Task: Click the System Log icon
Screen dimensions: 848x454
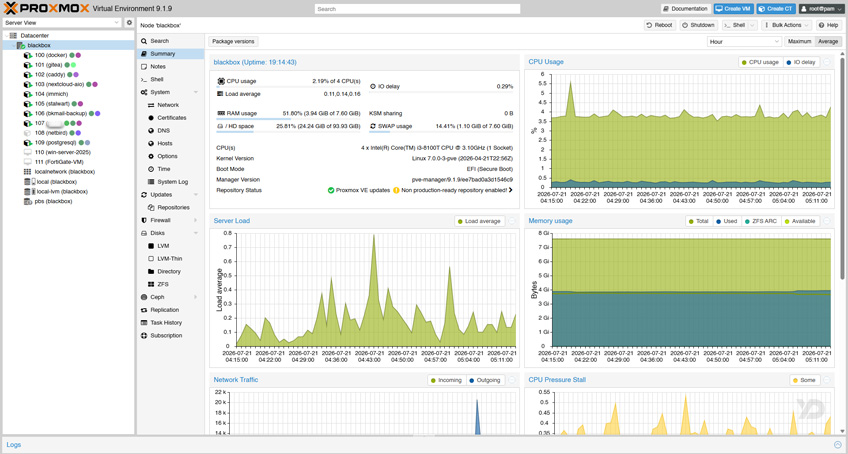Action: click(x=151, y=182)
